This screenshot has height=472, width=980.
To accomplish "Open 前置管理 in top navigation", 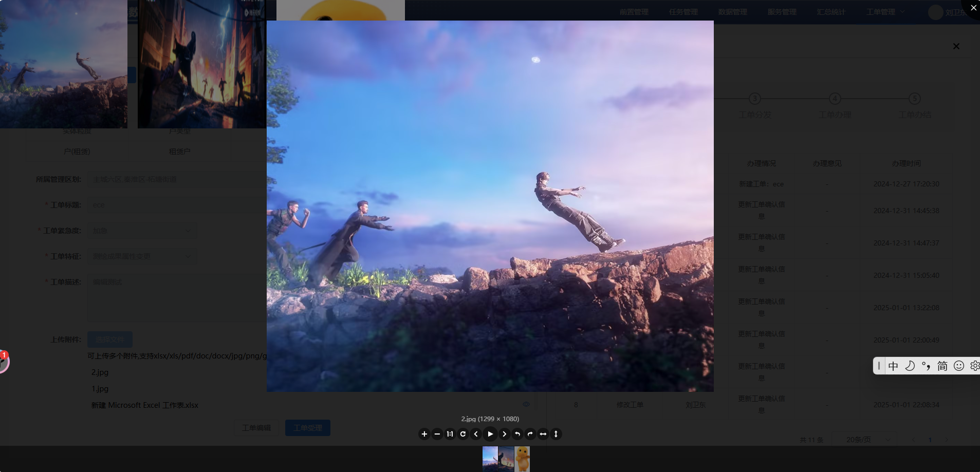I will click(634, 12).
